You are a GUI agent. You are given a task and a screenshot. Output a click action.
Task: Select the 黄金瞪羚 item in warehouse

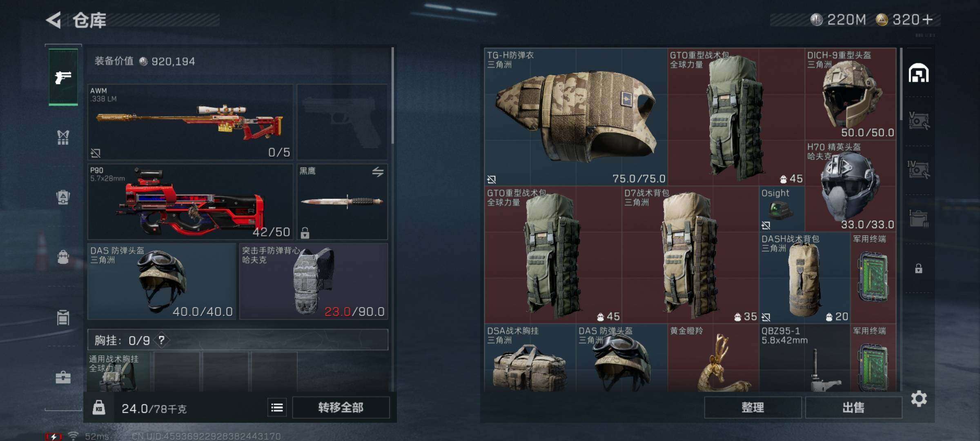(713, 358)
